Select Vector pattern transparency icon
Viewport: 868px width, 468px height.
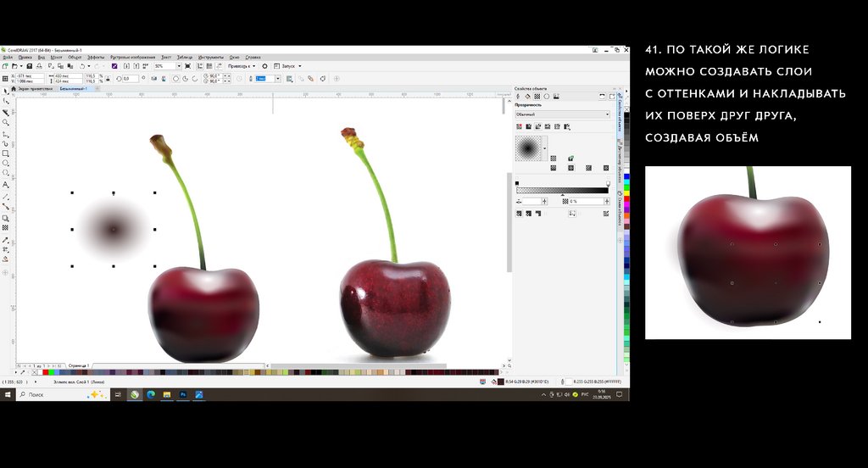tap(548, 126)
